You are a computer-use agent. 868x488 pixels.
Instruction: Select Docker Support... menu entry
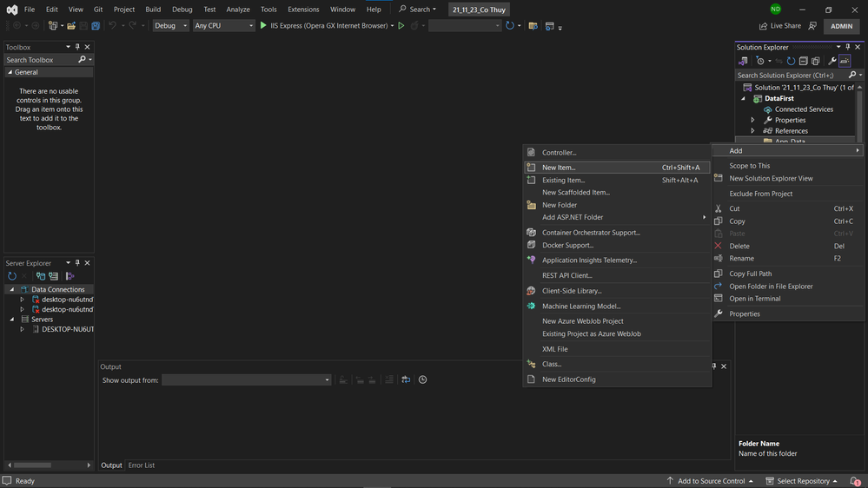pyautogui.click(x=617, y=245)
